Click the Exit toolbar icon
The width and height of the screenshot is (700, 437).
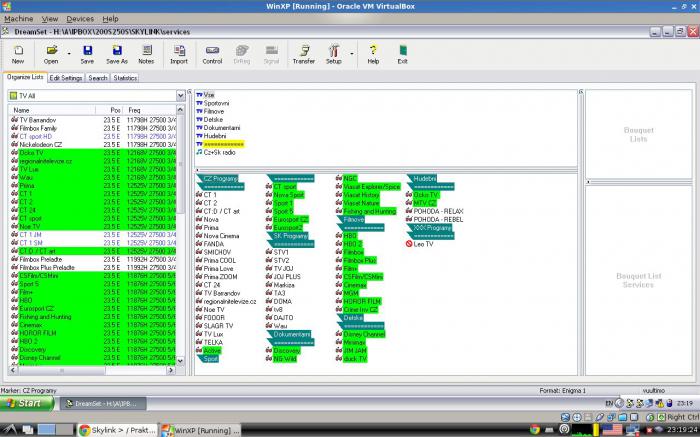(x=402, y=54)
